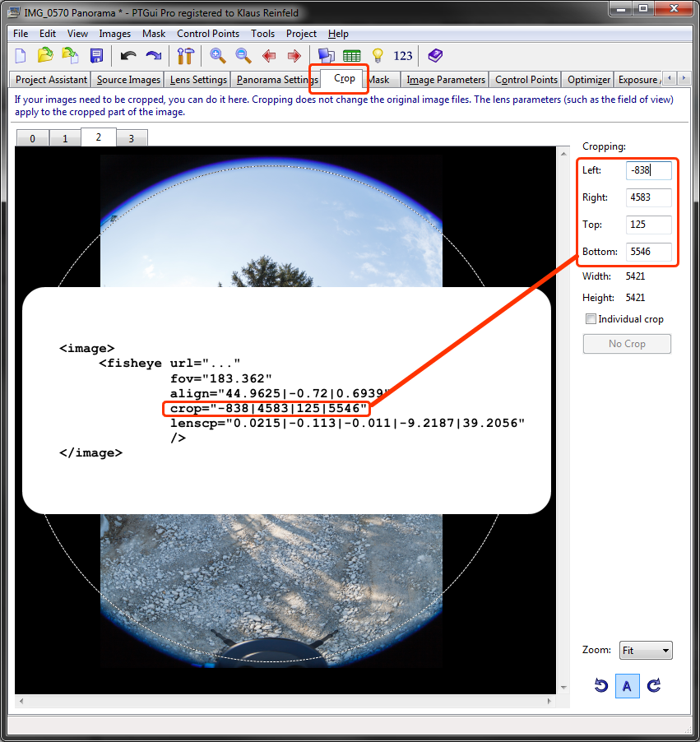Click the Save Project floppy disk icon
The height and width of the screenshot is (742, 700).
96,56
